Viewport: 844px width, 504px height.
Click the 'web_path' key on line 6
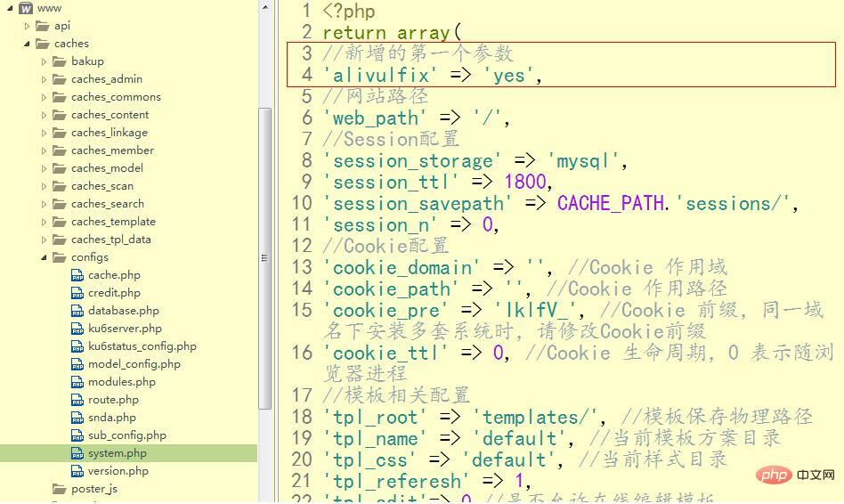pyautogui.click(x=375, y=118)
